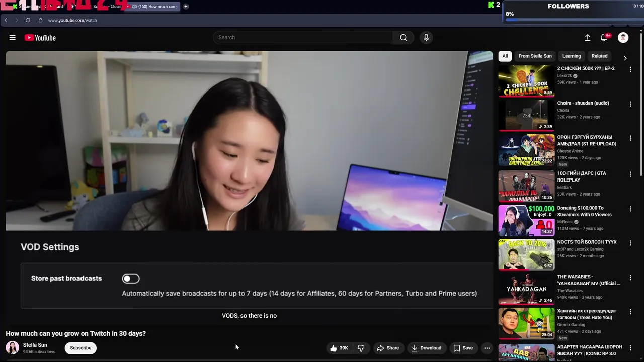This screenshot has height=362, width=644.
Task: Open Stella Sun channel avatar
Action: click(12, 347)
